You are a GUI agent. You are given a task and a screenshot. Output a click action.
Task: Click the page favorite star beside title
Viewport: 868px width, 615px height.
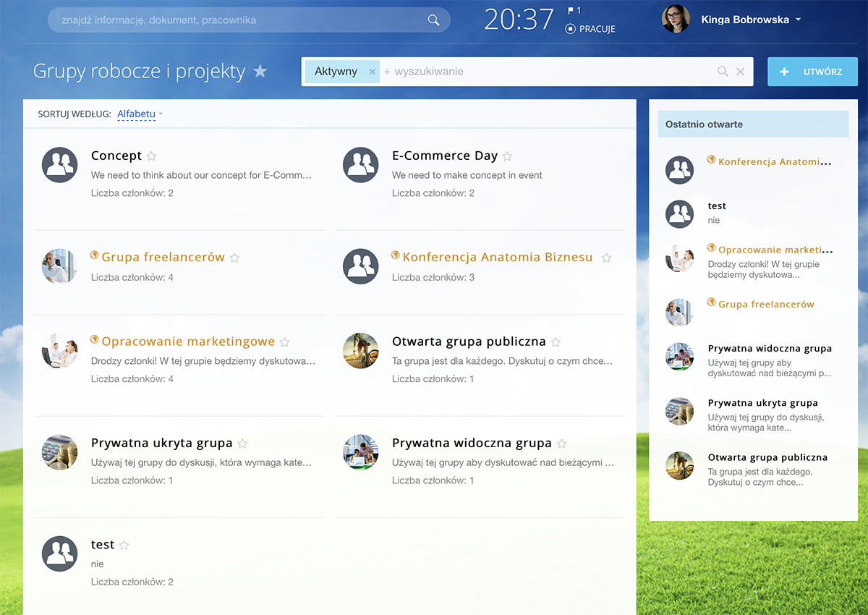point(260,72)
